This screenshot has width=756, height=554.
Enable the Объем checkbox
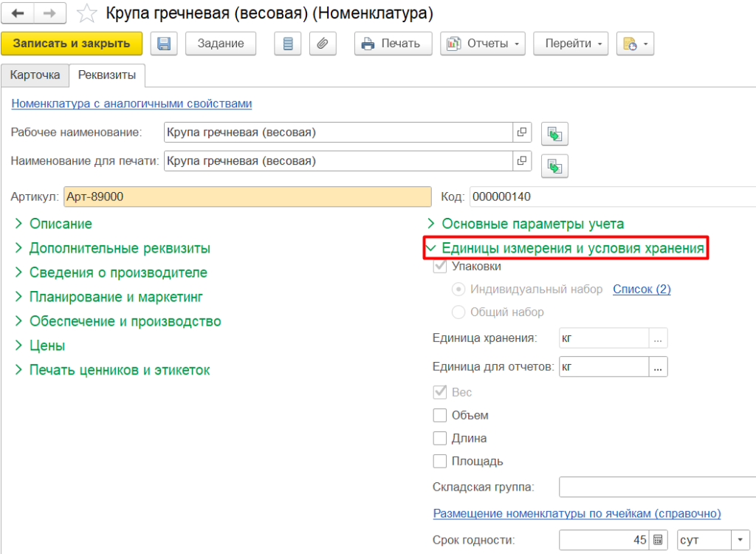click(440, 415)
